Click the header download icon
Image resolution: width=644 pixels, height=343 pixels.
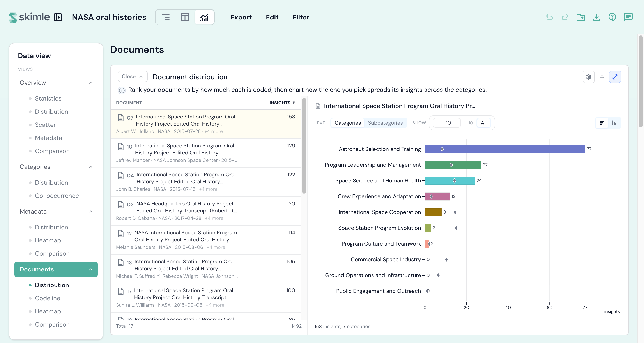point(596,17)
